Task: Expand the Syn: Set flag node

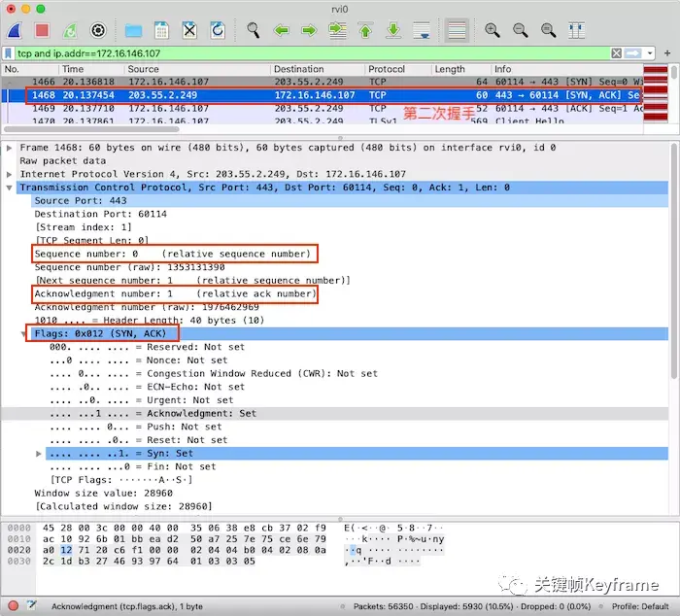Action: click(39, 454)
